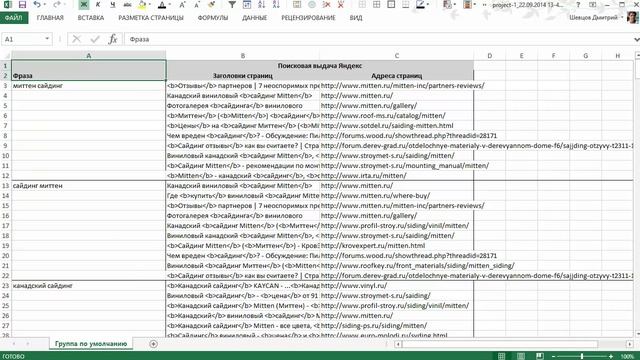The height and width of the screenshot is (360, 640).
Task: Toggle bold formatting (Ж) in quick toolbar
Action: coord(83,4)
